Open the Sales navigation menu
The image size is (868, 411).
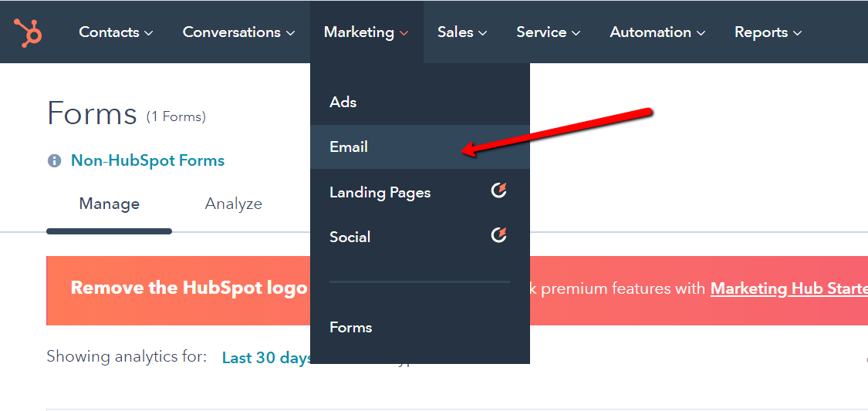(461, 32)
